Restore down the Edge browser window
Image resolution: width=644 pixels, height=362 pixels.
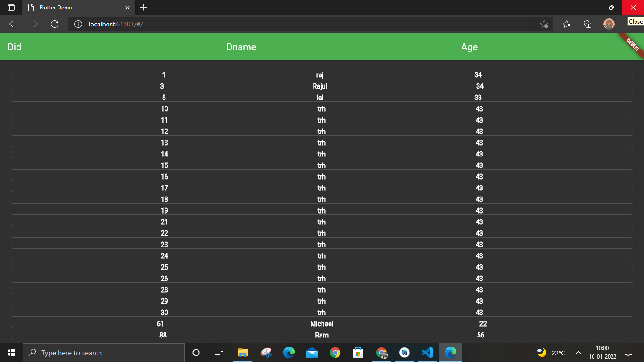point(611,8)
